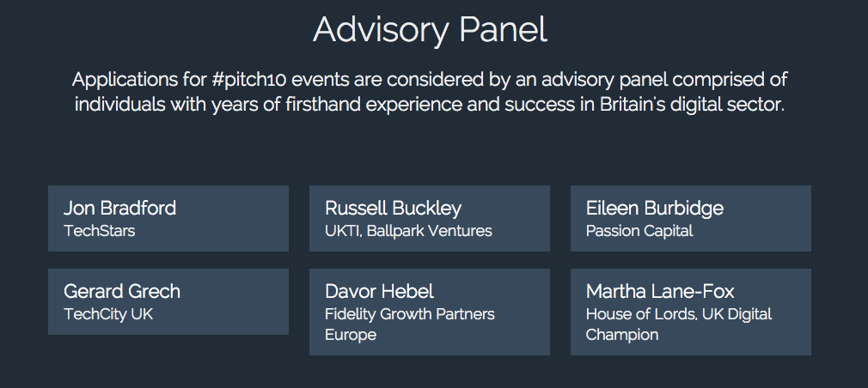Click the name Martha Lane-Fox
868x388 pixels.
tap(660, 291)
